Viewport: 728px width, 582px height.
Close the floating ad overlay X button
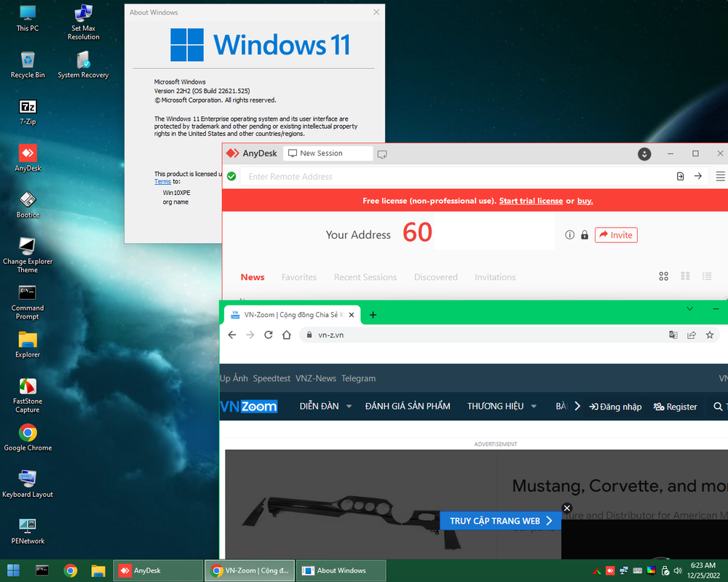567,508
